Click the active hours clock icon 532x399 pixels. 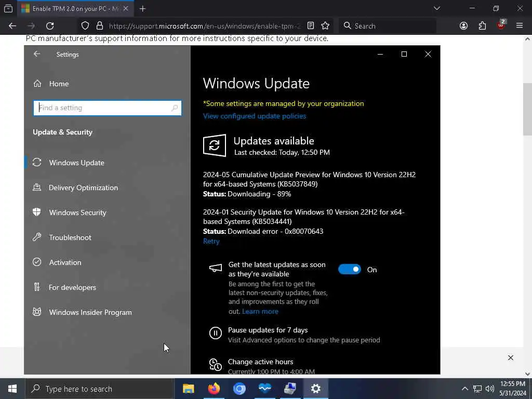[216, 365]
